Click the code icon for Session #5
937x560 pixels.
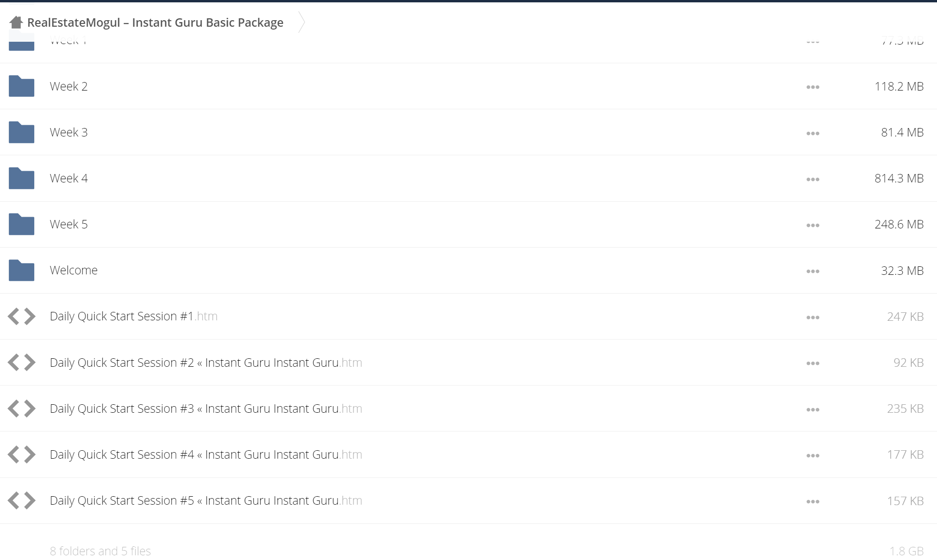point(22,500)
